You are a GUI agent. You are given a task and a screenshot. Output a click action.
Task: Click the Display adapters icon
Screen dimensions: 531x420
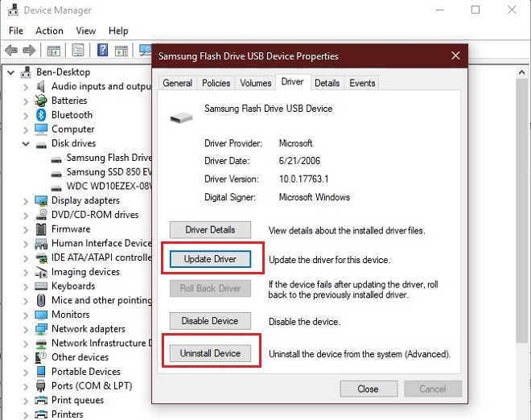pos(41,200)
